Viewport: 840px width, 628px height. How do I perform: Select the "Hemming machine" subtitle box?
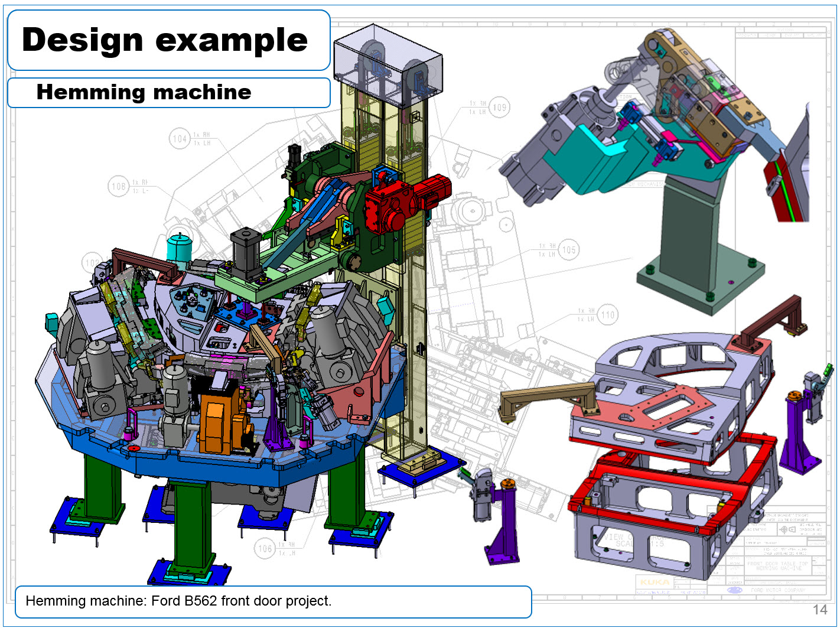click(x=168, y=93)
